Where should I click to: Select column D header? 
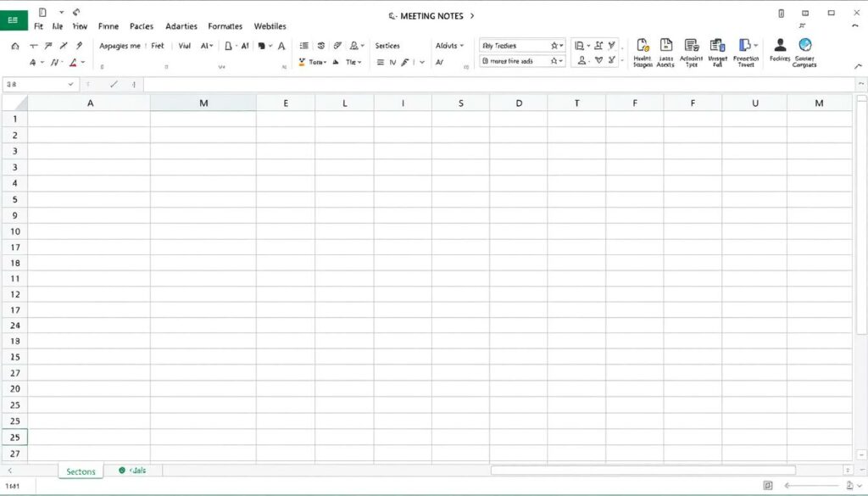click(519, 103)
